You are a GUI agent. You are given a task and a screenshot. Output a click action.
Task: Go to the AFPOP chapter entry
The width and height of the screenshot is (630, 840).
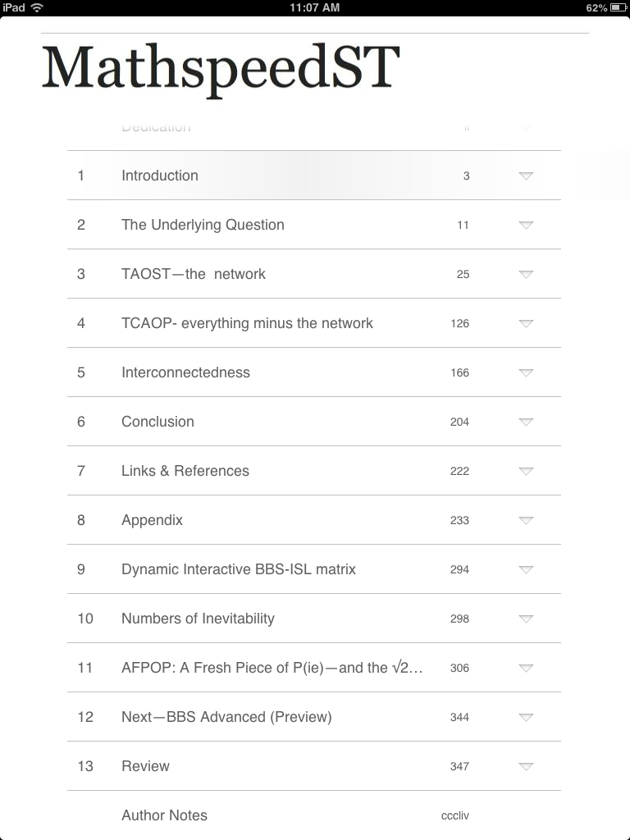coord(272,668)
